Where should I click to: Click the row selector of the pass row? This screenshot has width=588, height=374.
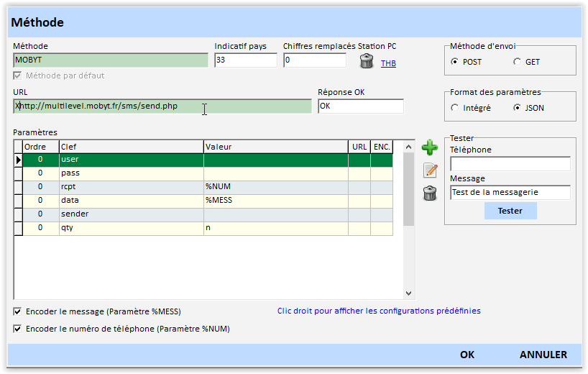(18, 173)
